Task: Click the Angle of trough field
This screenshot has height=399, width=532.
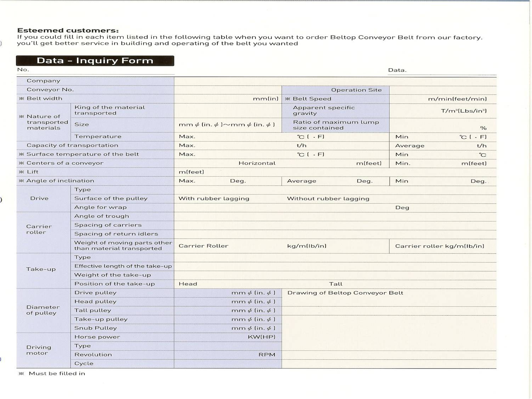Action: pyautogui.click(x=335, y=216)
